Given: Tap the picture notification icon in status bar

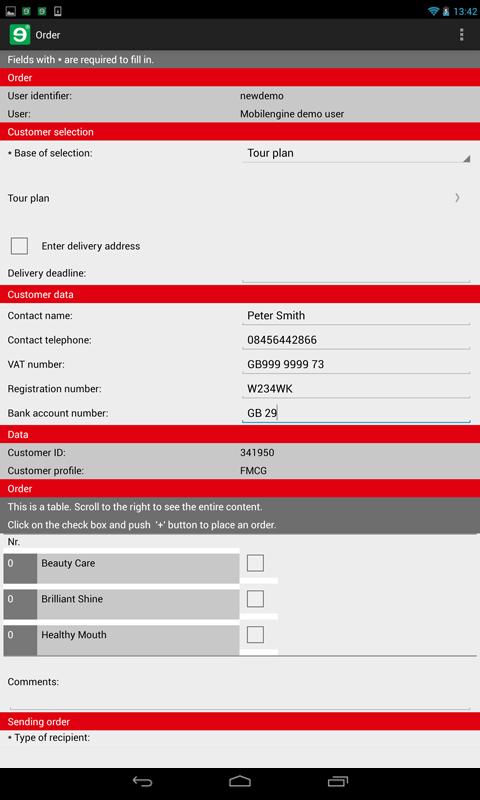Looking at the screenshot, I should click(11, 11).
